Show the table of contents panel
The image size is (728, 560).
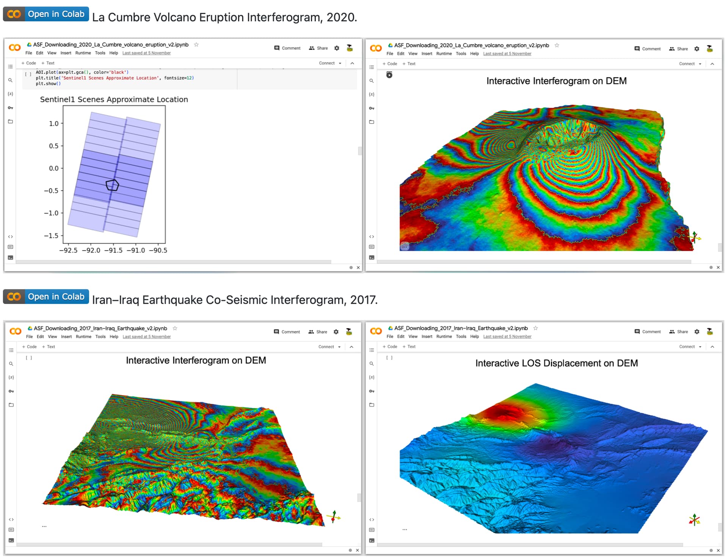(10, 67)
